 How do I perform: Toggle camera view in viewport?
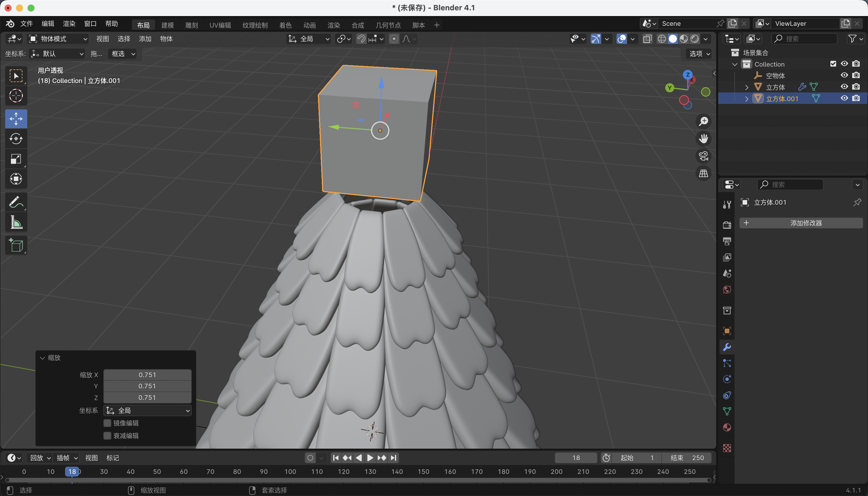tap(704, 156)
